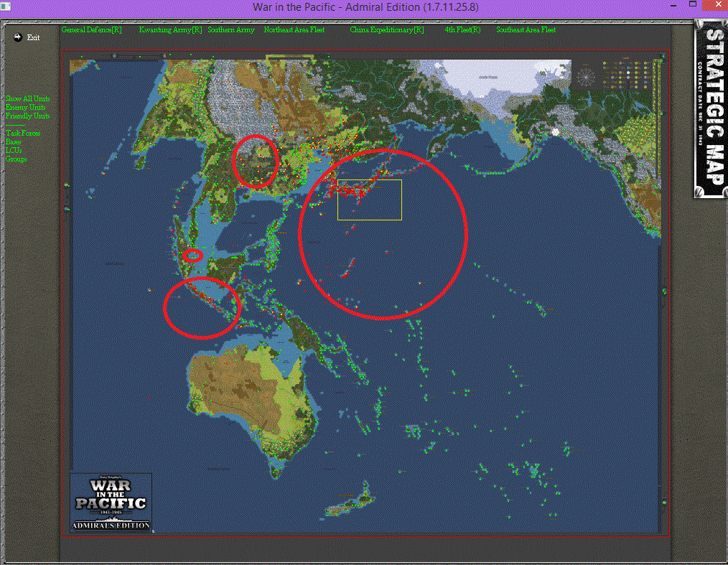Select 4th Fleet[R] command filter
The width and height of the screenshot is (728, 565).
(462, 29)
